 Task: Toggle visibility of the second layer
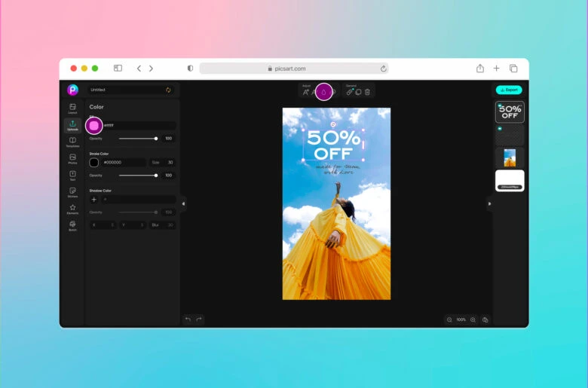pyautogui.click(x=499, y=128)
